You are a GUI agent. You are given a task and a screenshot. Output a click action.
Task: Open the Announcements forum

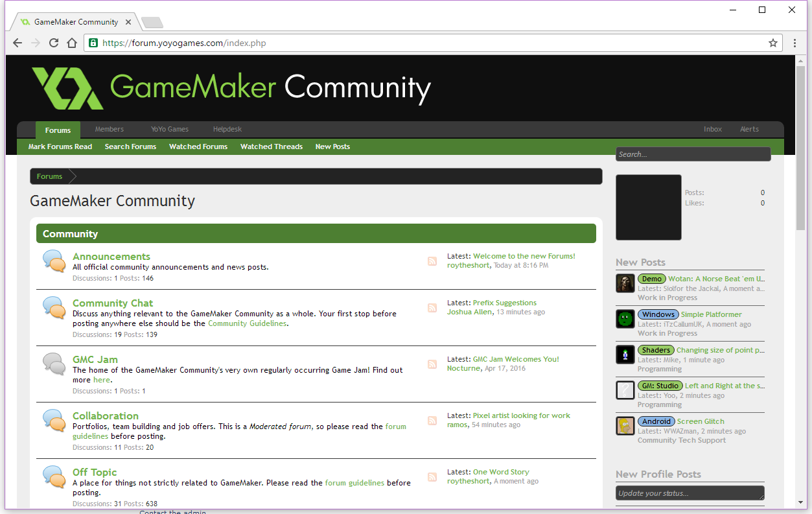111,257
